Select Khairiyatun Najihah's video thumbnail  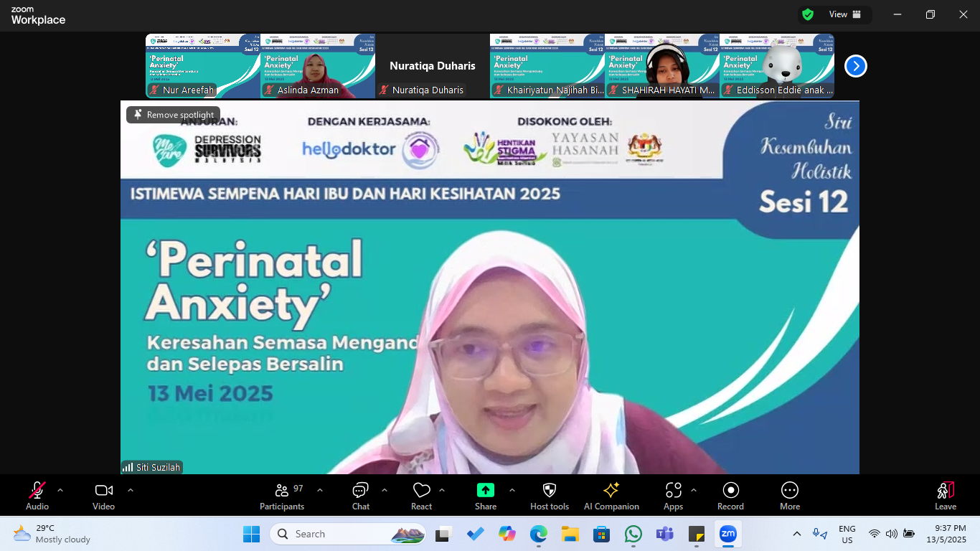coord(547,66)
